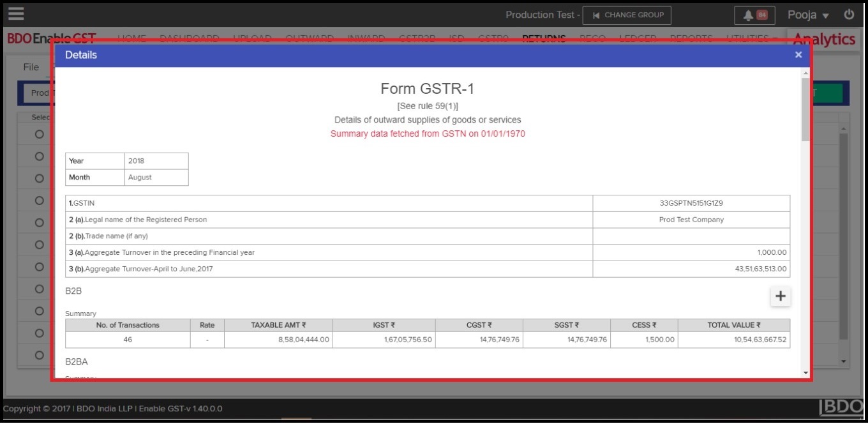Open the Pooja user dropdown

tap(808, 15)
